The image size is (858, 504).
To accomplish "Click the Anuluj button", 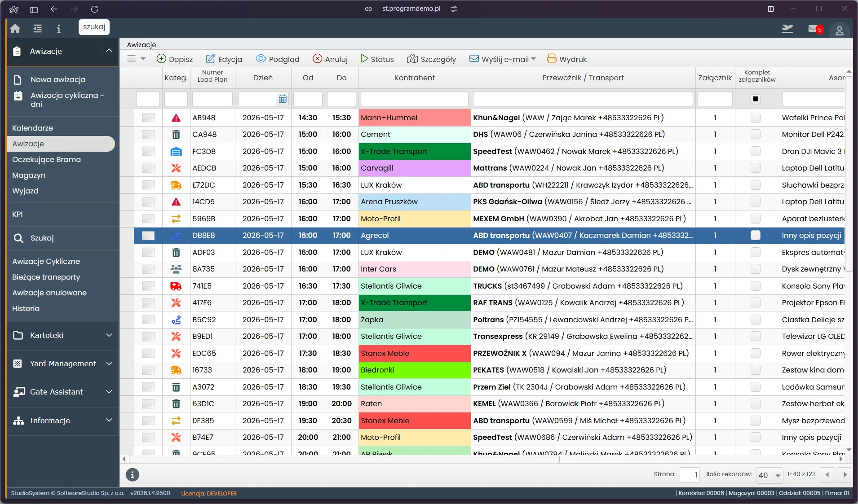I will tap(330, 59).
